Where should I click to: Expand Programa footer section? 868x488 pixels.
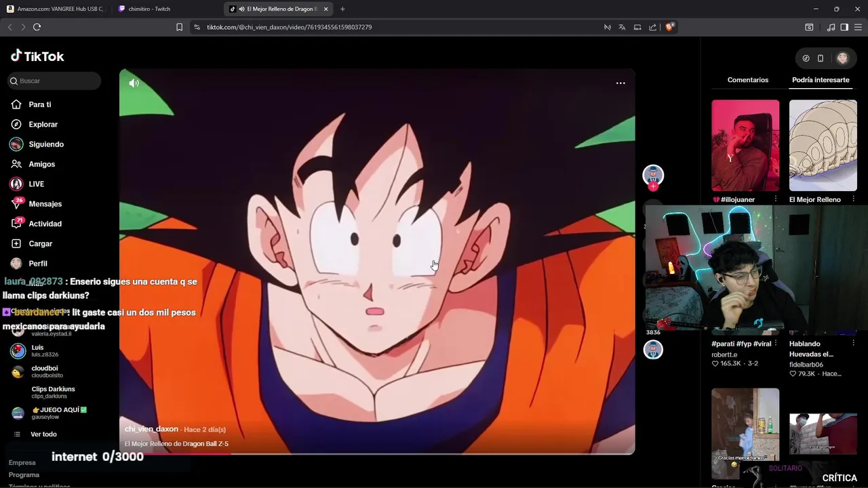[x=24, y=474]
